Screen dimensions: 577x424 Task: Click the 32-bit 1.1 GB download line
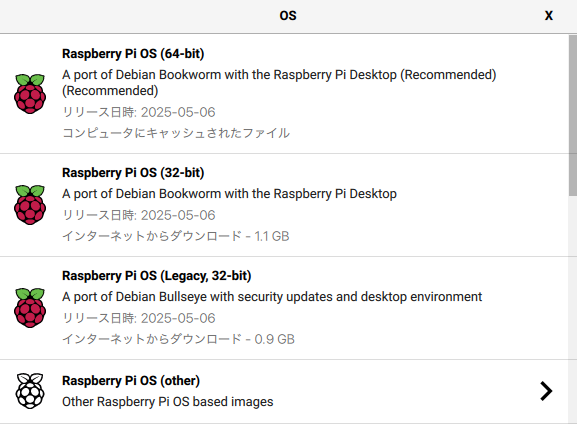[176, 236]
